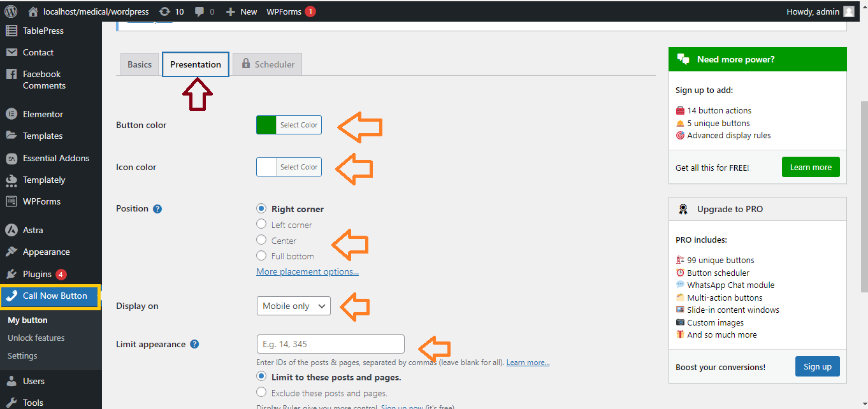This screenshot has height=409, width=868.
Task: Expand the New content menu
Action: pos(242,11)
